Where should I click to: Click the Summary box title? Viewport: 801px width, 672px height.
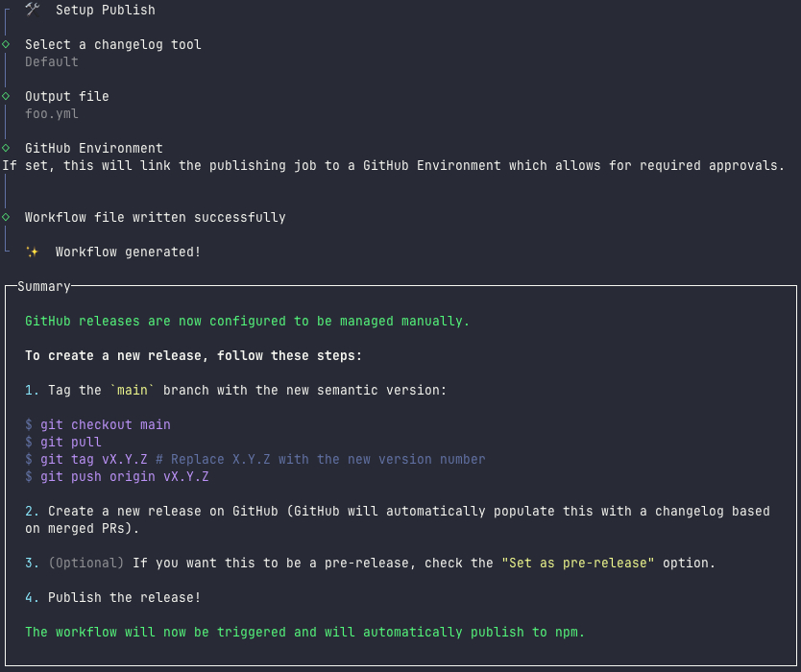click(44, 286)
